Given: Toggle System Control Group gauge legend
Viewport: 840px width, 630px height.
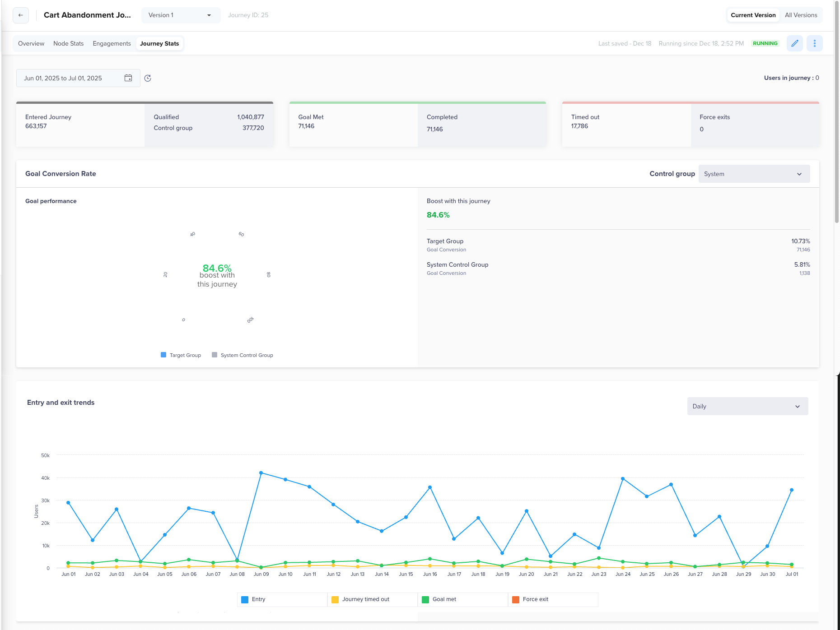Looking at the screenshot, I should click(x=243, y=355).
